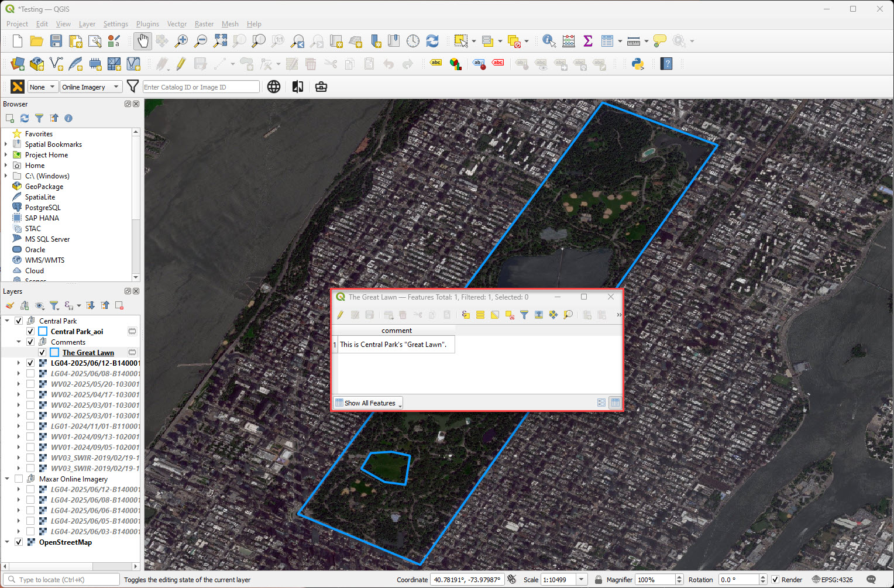The width and height of the screenshot is (894, 588).
Task: Collapse Maxar Online Imagery group arrow
Action: pyautogui.click(x=7, y=479)
